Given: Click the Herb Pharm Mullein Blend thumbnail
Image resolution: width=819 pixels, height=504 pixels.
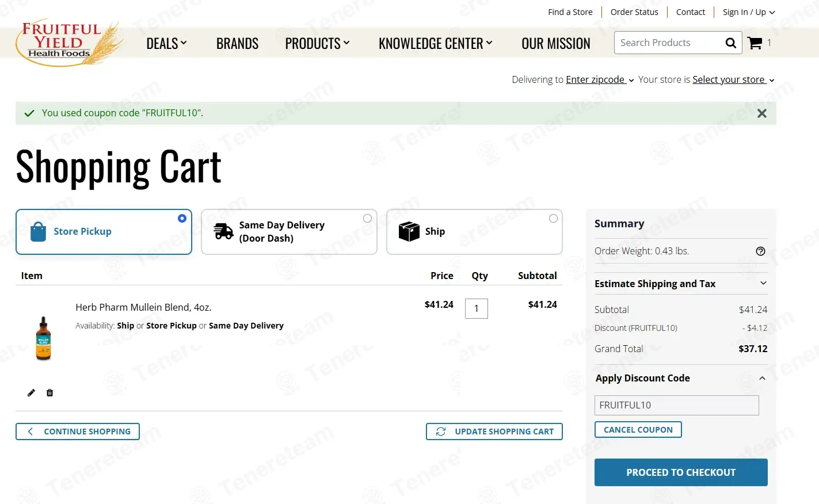Looking at the screenshot, I should click(x=43, y=338).
